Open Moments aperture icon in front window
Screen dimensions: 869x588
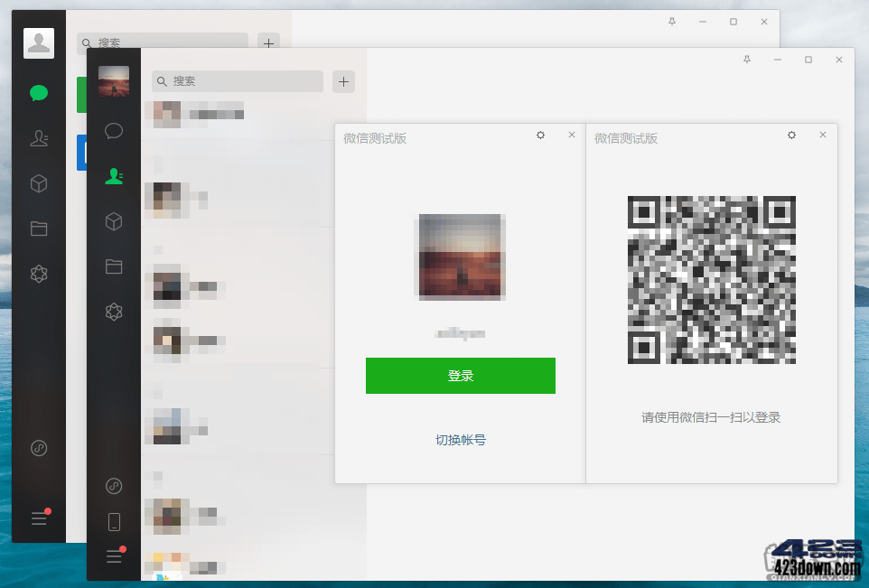pyautogui.click(x=114, y=312)
